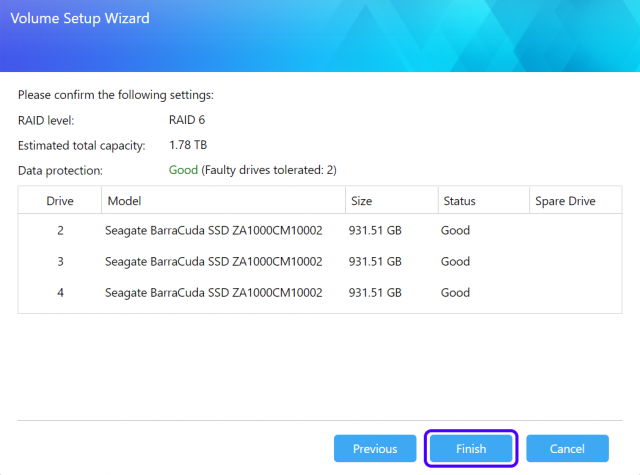Screen dimensions: 640x475
Task: Click the model name of drive 2
Action: point(213,230)
